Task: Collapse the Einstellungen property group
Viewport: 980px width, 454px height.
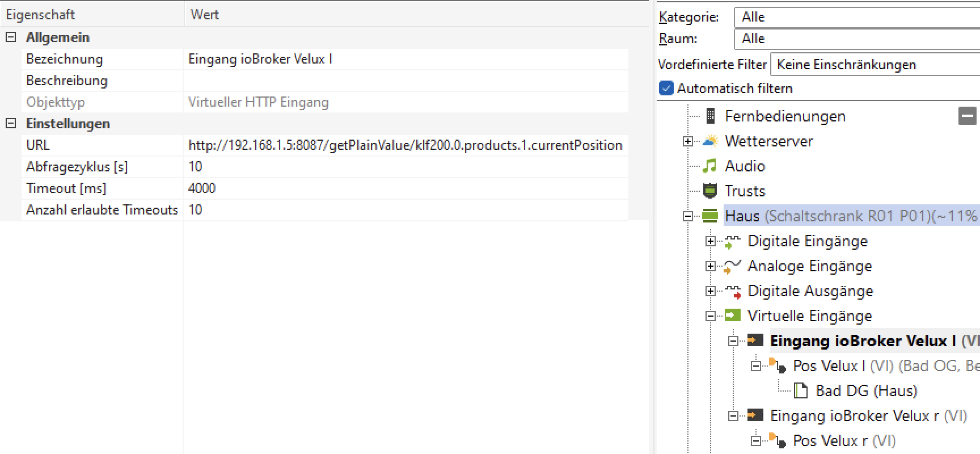Action: click(x=11, y=124)
